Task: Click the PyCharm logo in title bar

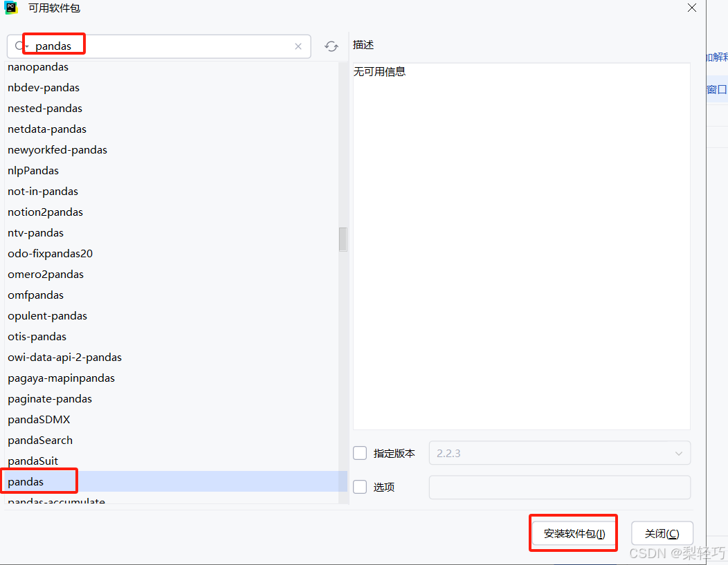Action: (10, 8)
